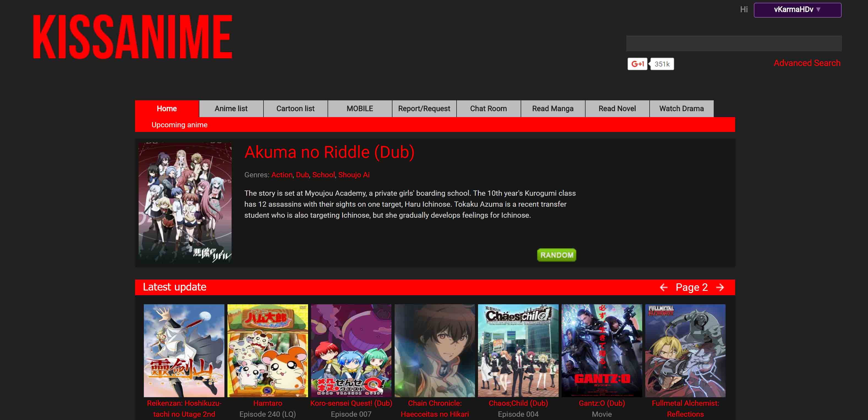The image size is (868, 420).
Task: Click the Reikenzan cover thumbnail
Action: (184, 351)
